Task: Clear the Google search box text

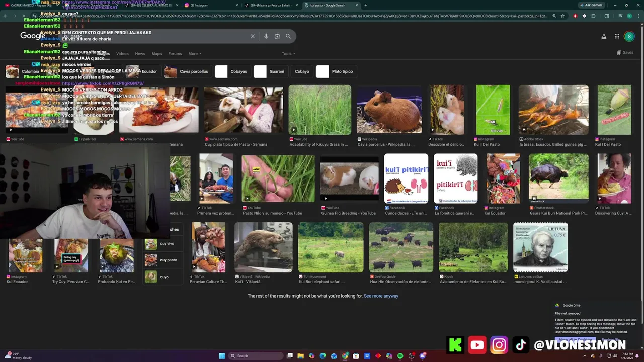Action: pyautogui.click(x=253, y=36)
